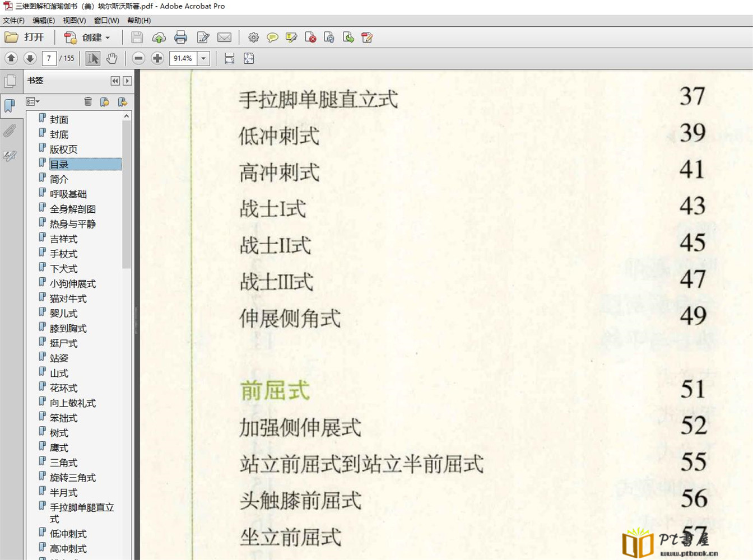The height and width of the screenshot is (560, 753).
Task: Go to the 热身与平静 bookmark
Action: pos(72,224)
